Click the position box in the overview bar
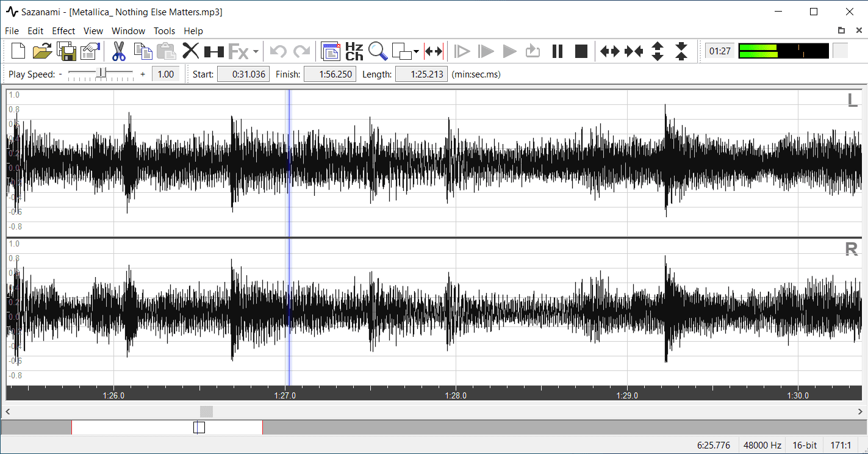This screenshot has width=868, height=454. click(x=199, y=428)
